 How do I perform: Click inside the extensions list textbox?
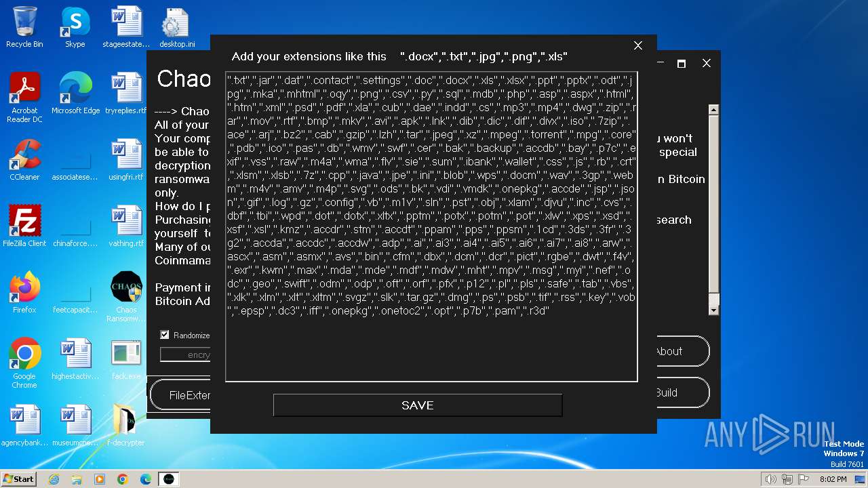click(431, 226)
